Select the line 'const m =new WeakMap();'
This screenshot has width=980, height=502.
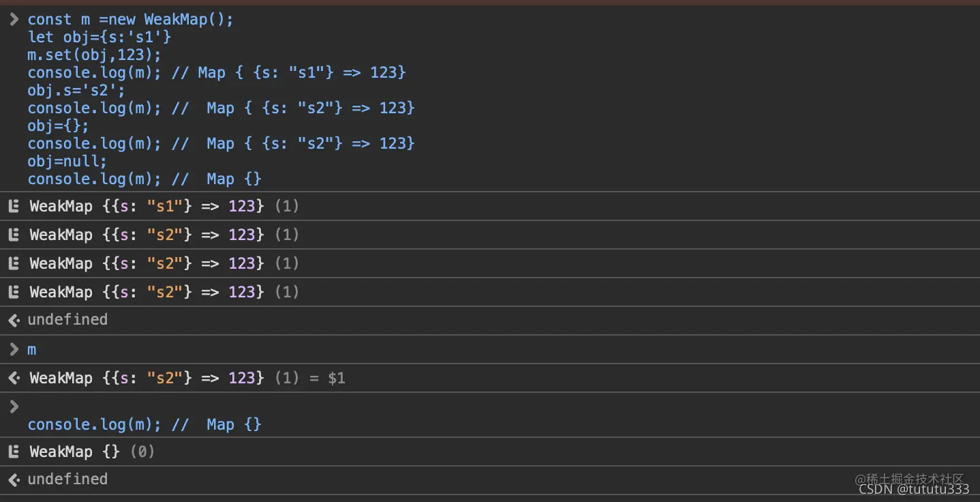[x=130, y=19]
